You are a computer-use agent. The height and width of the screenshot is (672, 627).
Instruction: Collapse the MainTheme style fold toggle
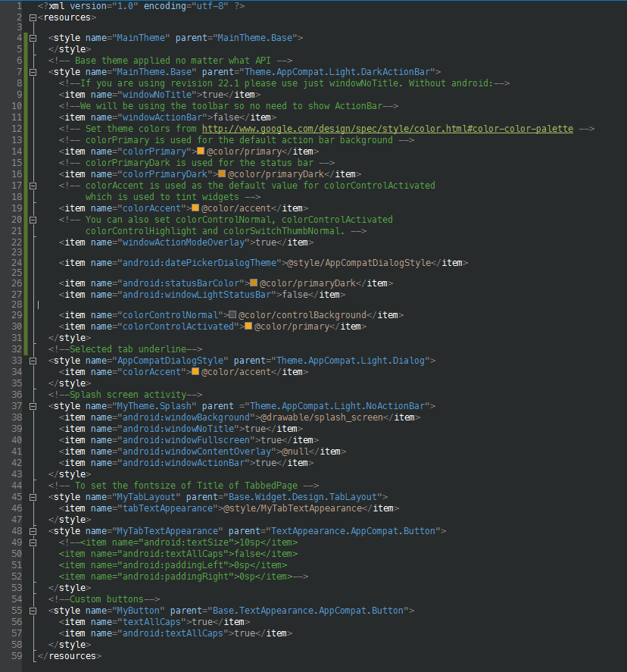[x=33, y=38]
